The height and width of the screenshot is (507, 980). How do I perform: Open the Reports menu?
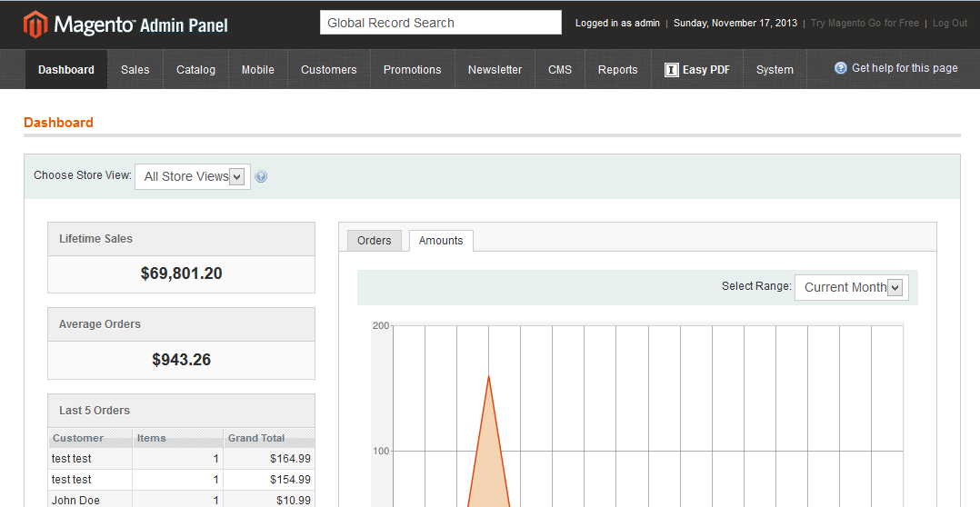pyautogui.click(x=617, y=70)
